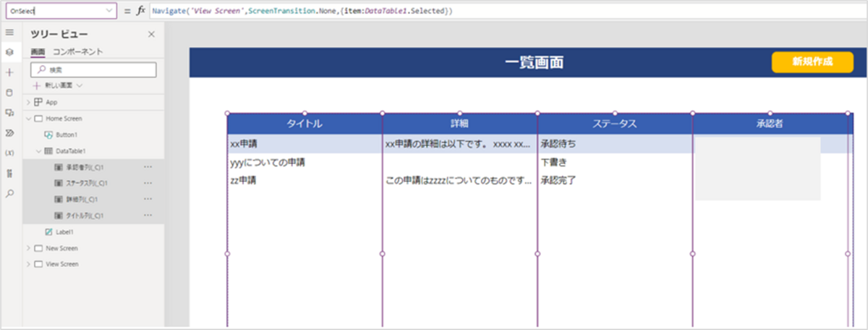Image resolution: width=868 pixels, height=330 pixels.
Task: Select the Tree view layers icon
Action: click(9, 52)
